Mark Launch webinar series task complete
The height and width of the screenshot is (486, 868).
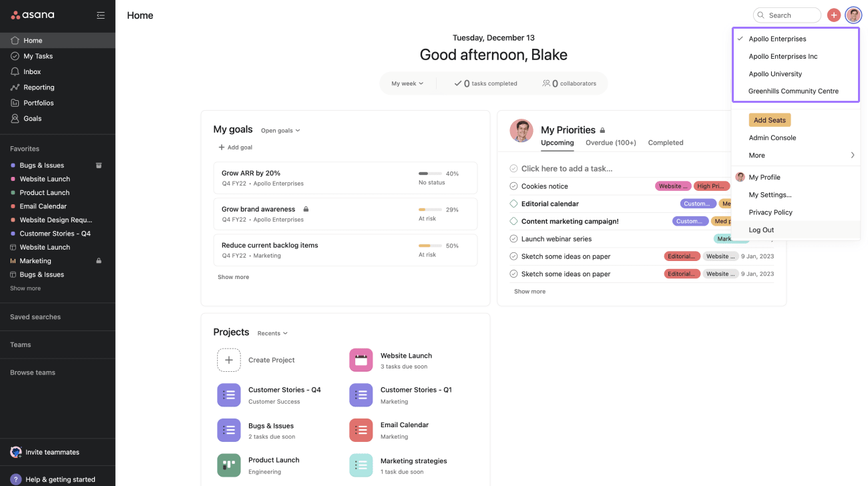tap(513, 239)
